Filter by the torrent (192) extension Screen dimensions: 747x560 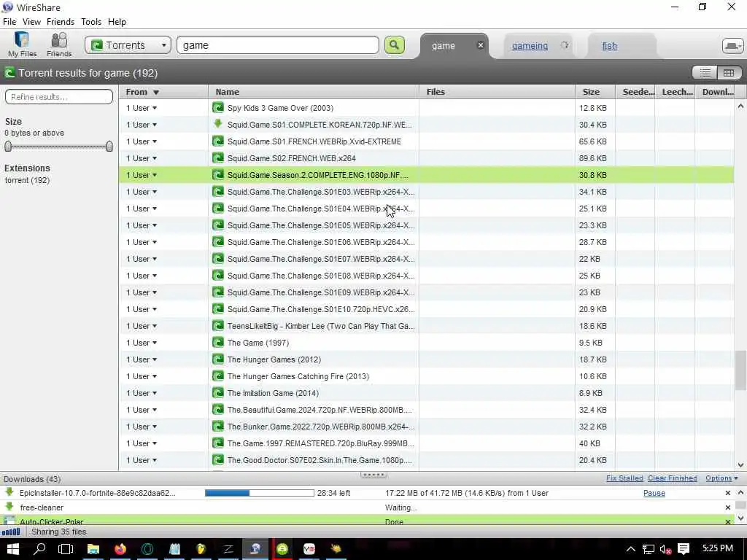(x=27, y=181)
